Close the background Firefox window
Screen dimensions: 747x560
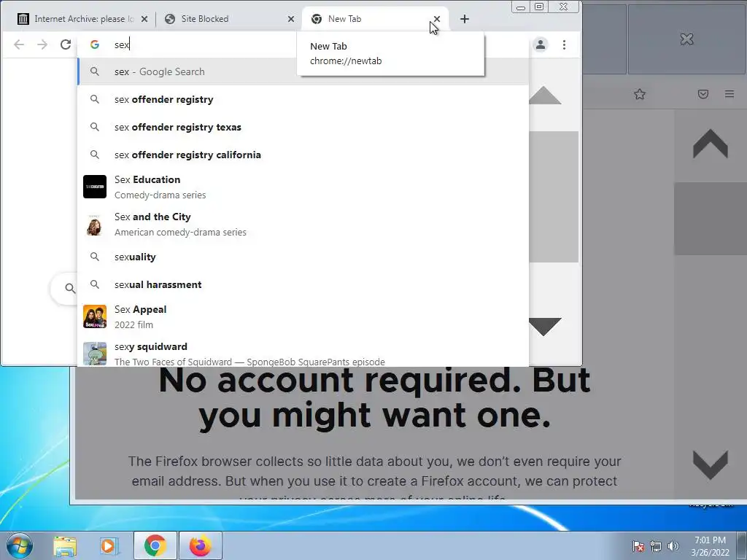pyautogui.click(x=686, y=39)
